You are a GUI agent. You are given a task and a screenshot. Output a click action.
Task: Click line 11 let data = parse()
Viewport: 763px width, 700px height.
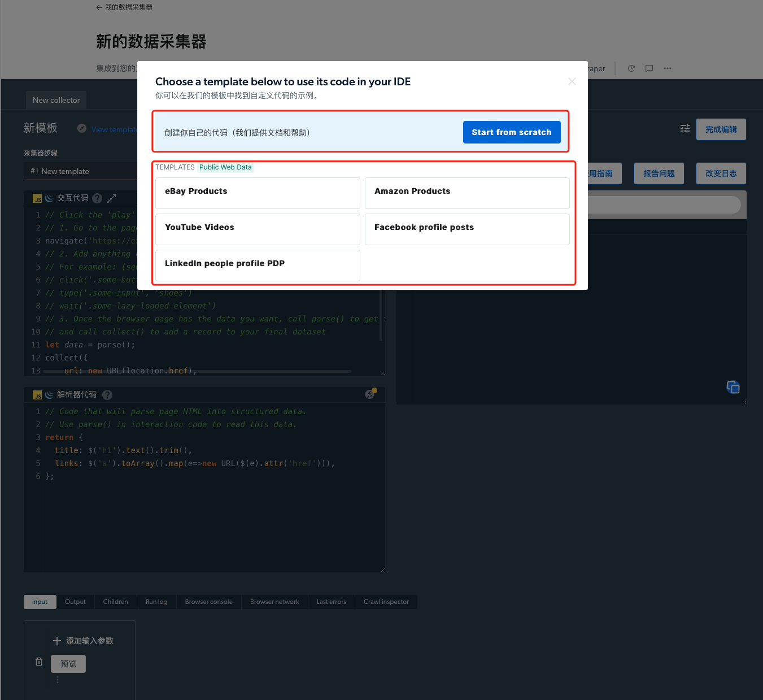pos(90,345)
